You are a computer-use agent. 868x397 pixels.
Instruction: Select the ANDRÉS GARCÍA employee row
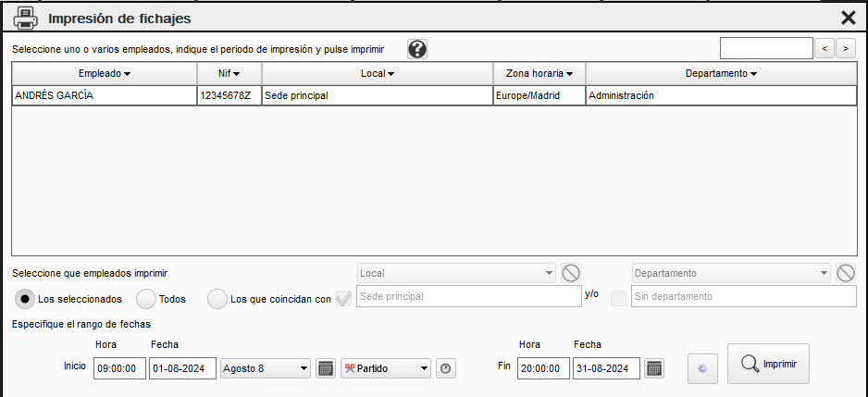[104, 95]
